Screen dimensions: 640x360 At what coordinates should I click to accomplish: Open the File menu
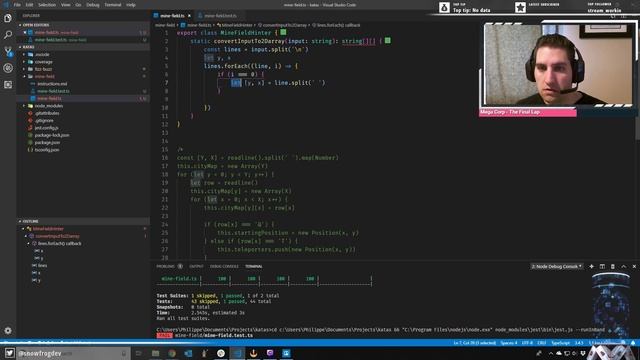point(17,5)
